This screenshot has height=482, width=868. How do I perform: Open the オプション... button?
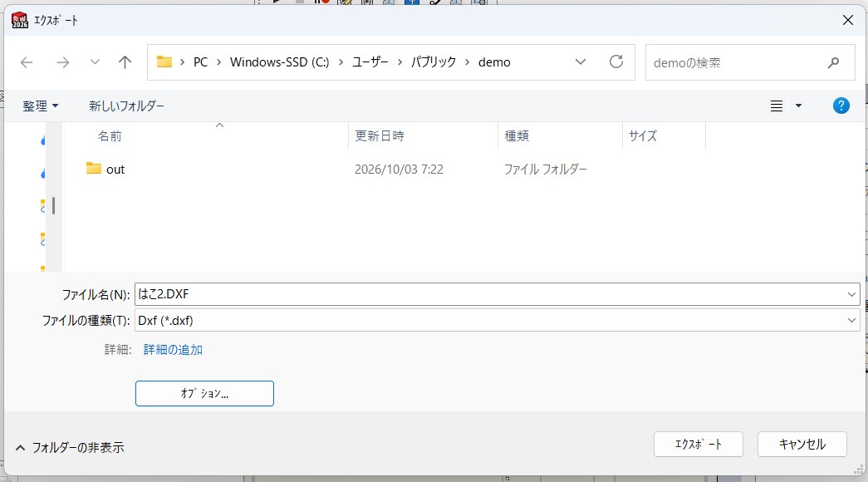click(x=204, y=393)
